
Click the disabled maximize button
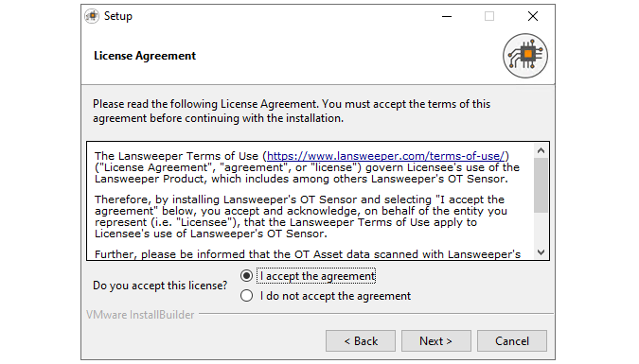tap(489, 16)
